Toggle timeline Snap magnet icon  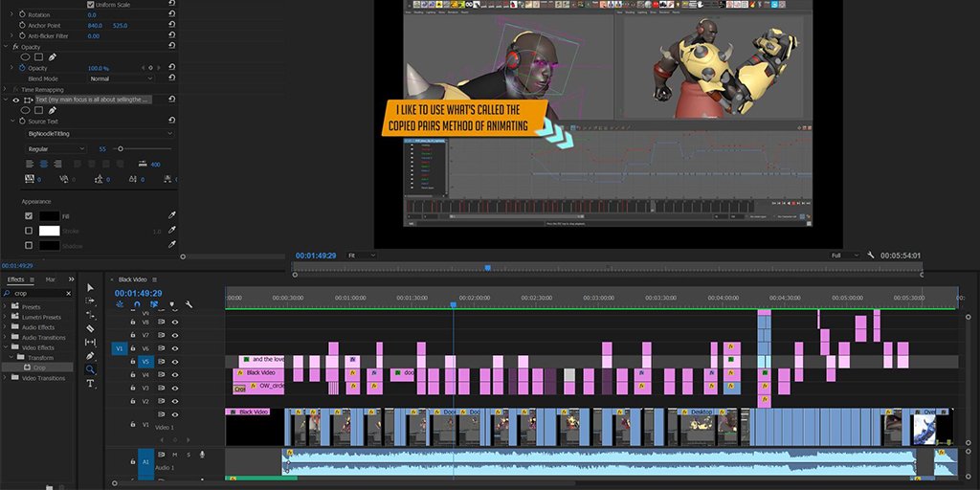[x=137, y=304]
